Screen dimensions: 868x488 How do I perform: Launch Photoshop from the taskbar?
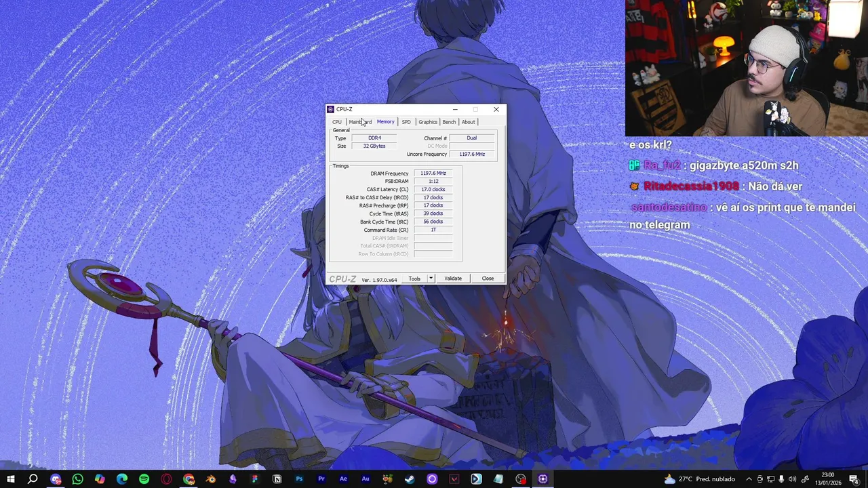[x=299, y=479]
